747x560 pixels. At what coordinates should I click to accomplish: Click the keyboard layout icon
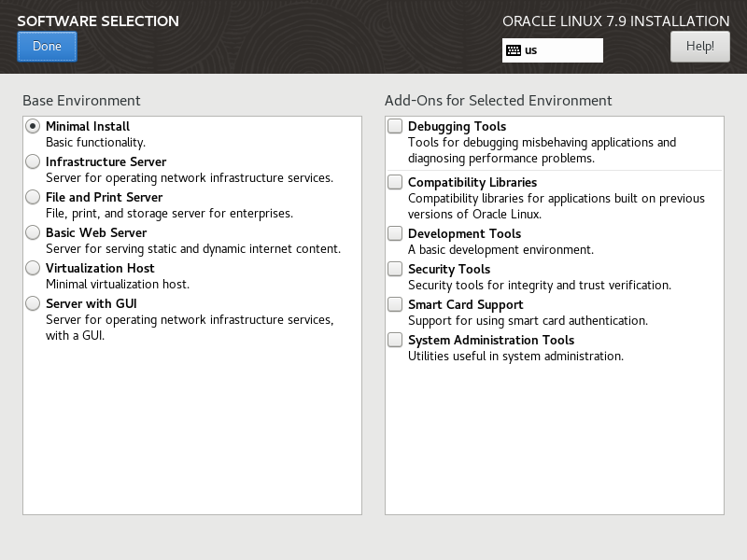(x=514, y=50)
